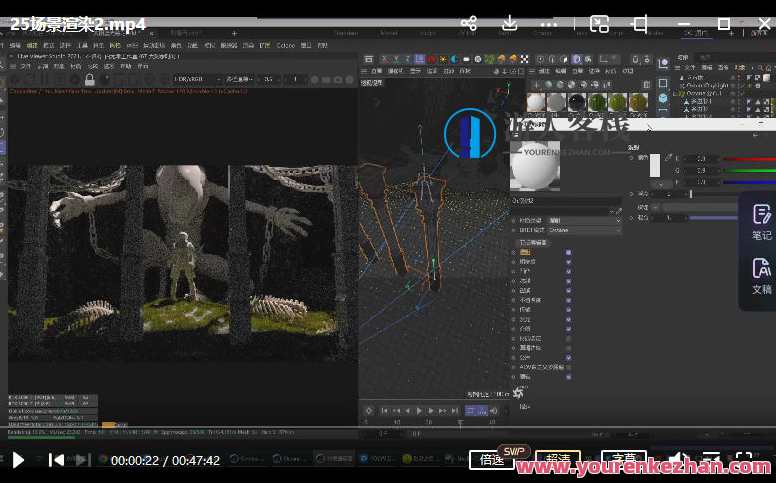Toggle the third material channel checkbox

pos(568,271)
